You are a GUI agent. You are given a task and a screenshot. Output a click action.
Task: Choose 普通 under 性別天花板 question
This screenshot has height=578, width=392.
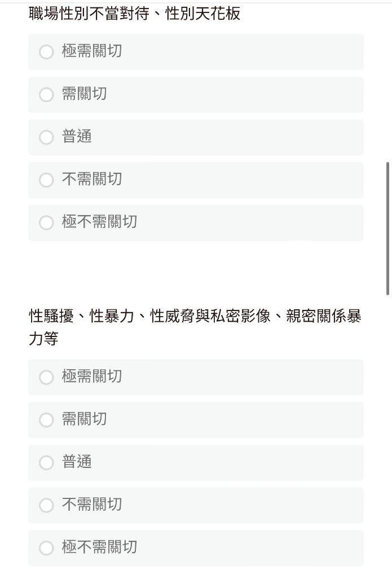196,137
